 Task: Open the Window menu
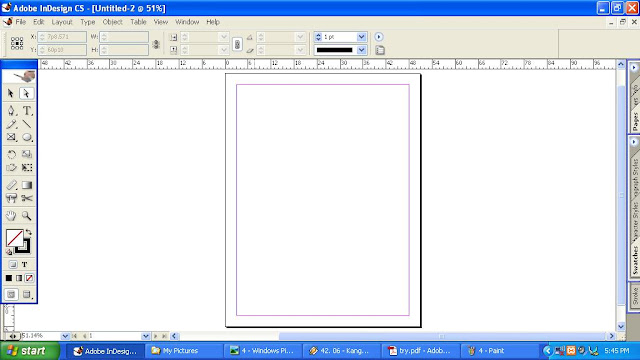click(x=187, y=22)
